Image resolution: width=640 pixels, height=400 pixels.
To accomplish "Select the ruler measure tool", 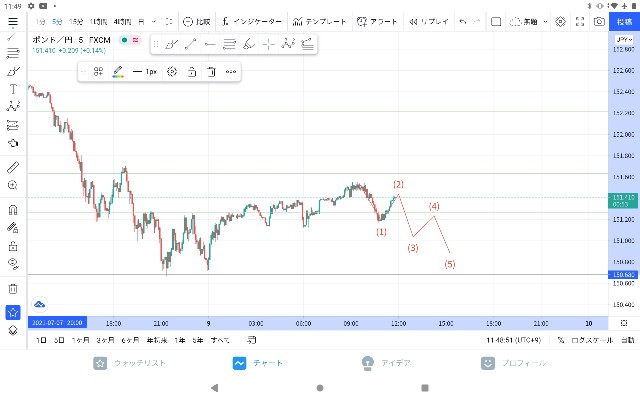I will [13, 167].
